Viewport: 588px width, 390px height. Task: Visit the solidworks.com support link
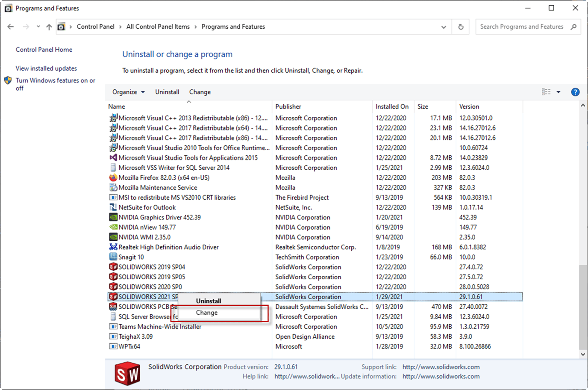(441, 366)
